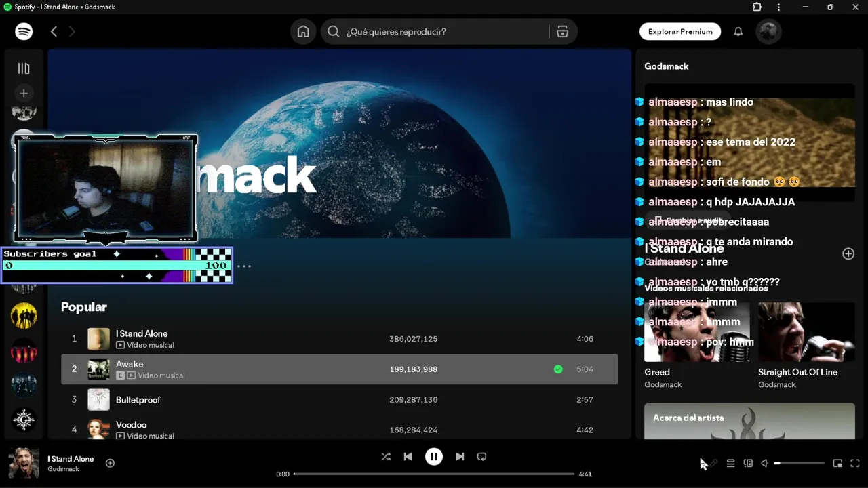Click Godsmack heading in right panel
This screenshot has height=488, width=868.
click(x=667, y=66)
